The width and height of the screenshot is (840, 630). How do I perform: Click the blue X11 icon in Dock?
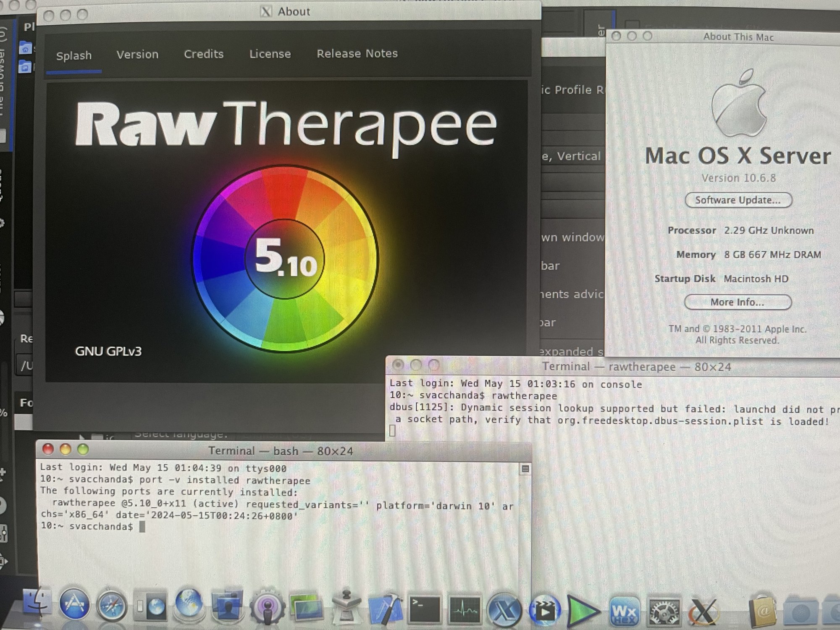504,610
